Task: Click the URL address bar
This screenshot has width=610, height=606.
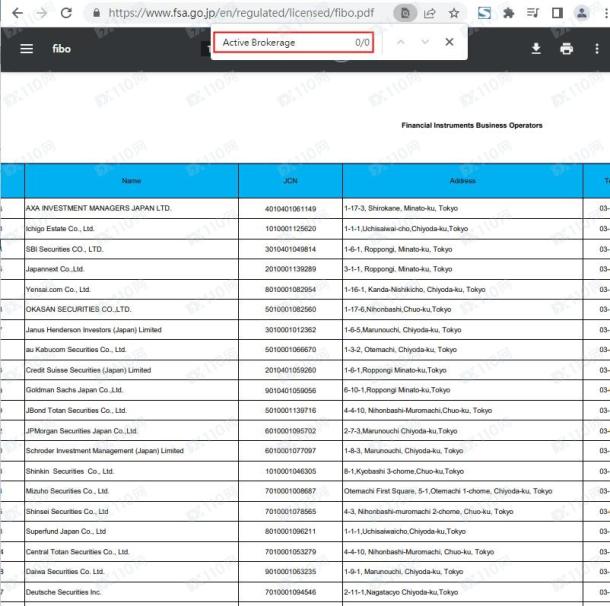Action: pos(241,13)
